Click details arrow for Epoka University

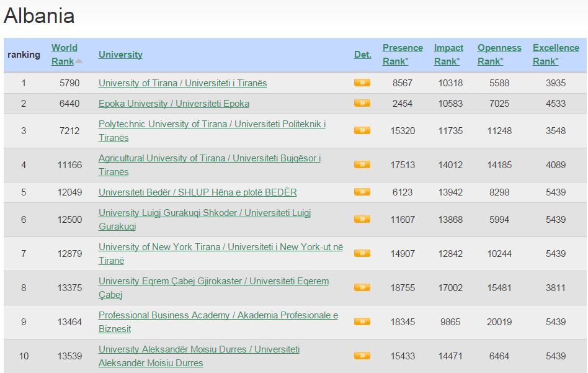coord(362,103)
